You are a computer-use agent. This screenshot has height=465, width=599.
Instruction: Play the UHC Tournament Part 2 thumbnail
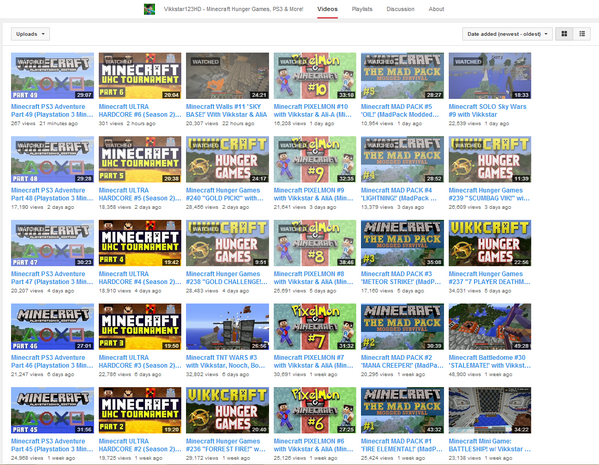(140, 410)
